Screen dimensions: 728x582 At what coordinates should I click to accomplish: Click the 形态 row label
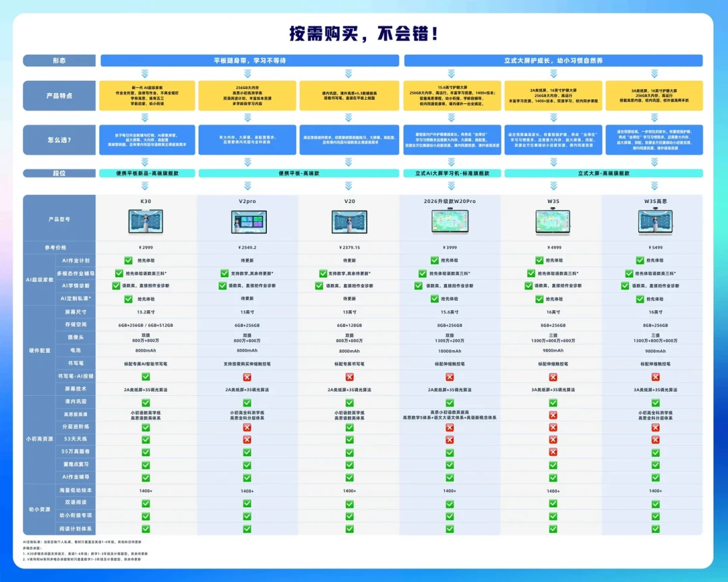(x=59, y=61)
